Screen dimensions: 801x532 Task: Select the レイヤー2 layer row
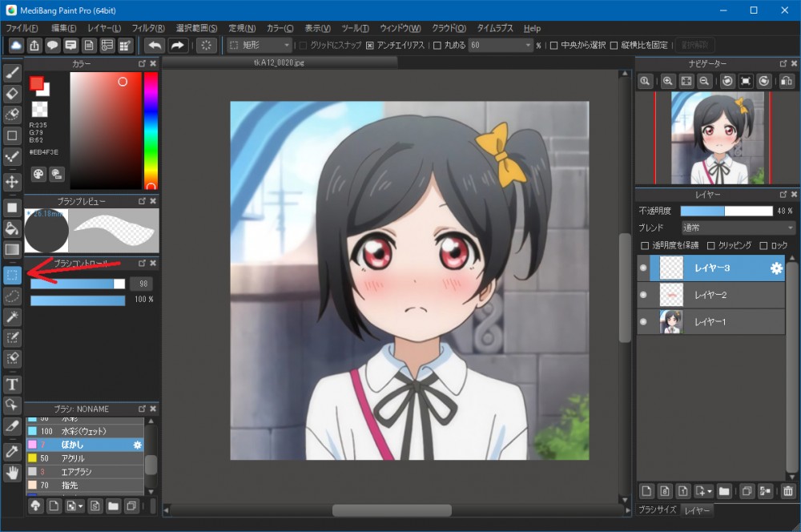click(x=711, y=295)
